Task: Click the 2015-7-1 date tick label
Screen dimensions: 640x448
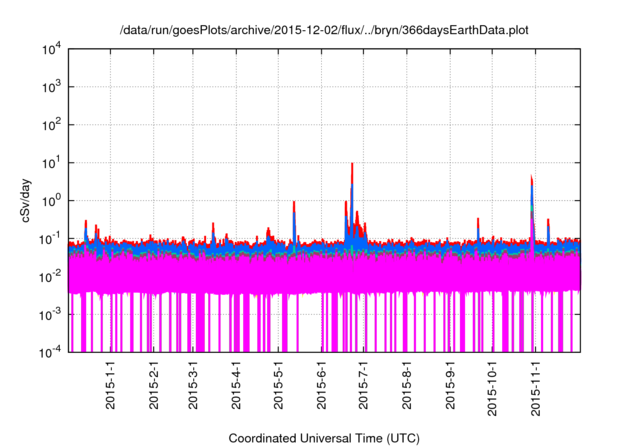Action: coord(363,385)
